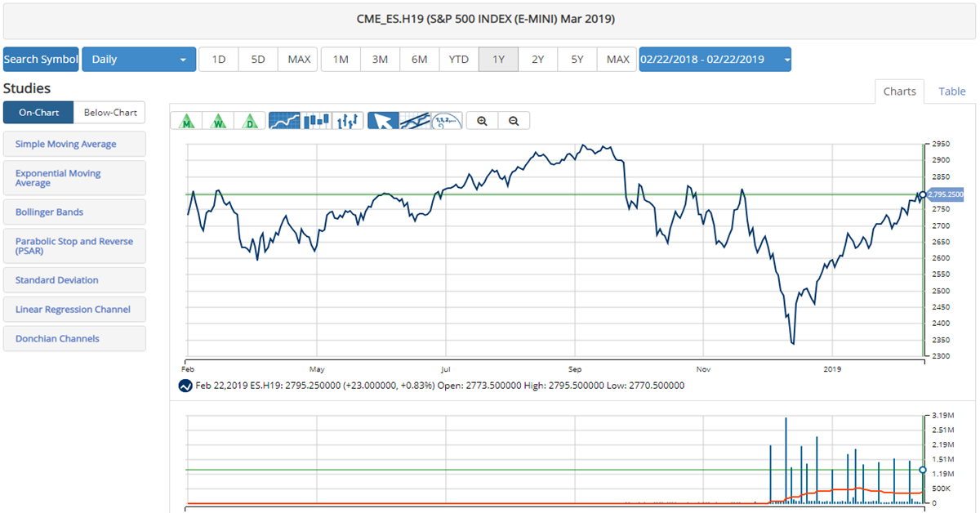980x513 pixels.
Task: Click the monthly triangle (M) icon
Action: pos(187,121)
